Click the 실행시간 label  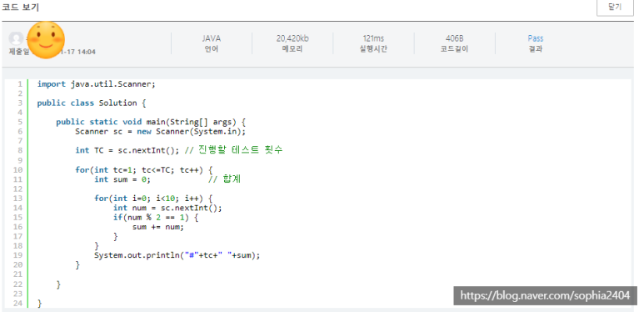373,49
